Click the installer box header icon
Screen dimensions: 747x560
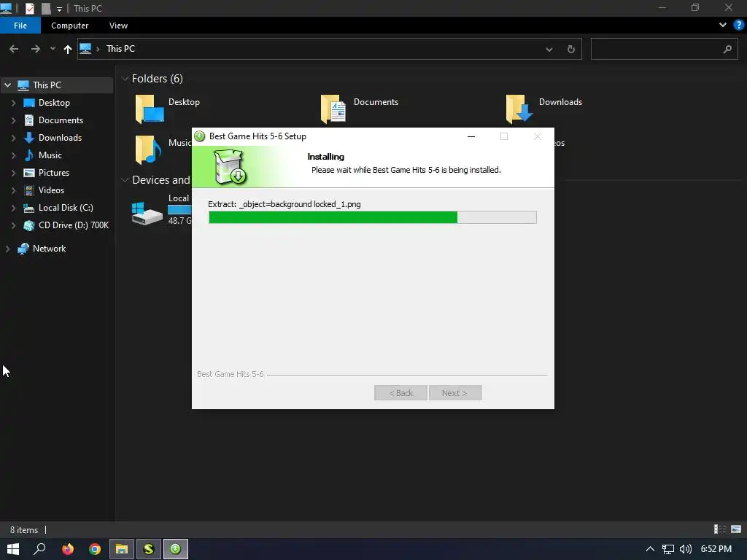pos(230,167)
